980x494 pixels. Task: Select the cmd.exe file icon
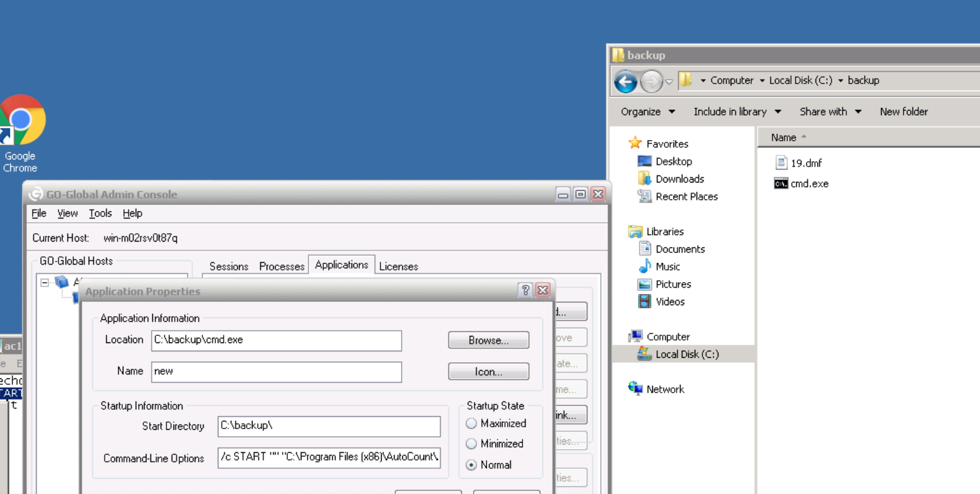781,184
